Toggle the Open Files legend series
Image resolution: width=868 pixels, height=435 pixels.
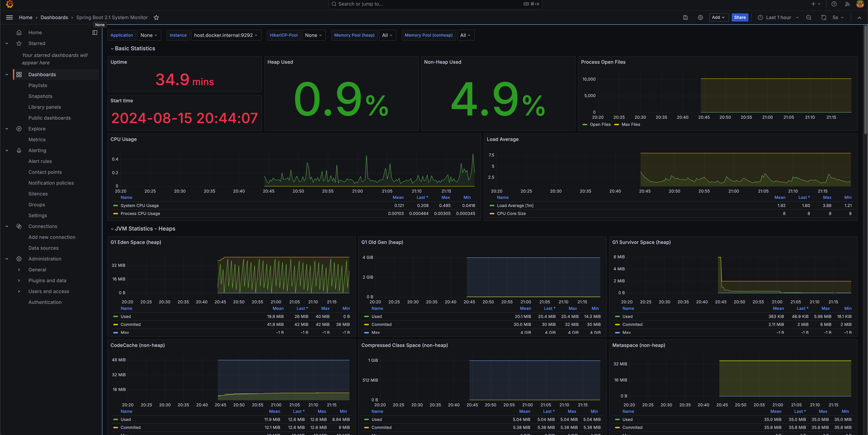pos(600,125)
